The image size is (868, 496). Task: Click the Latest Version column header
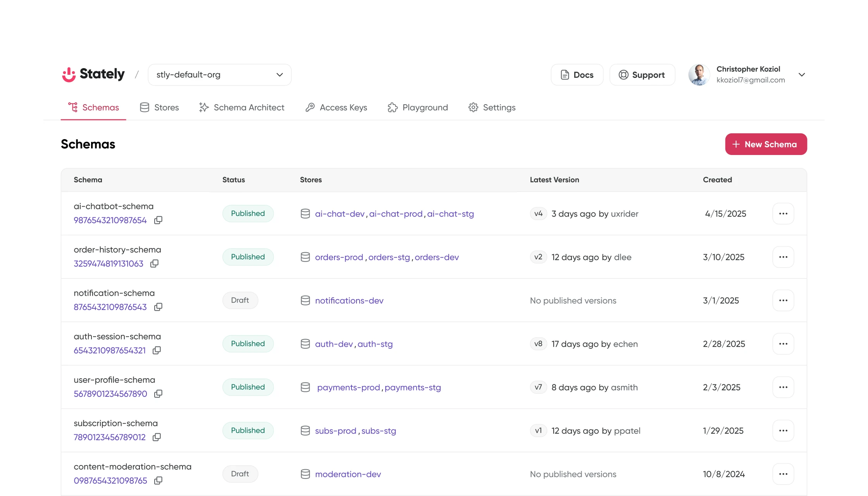[555, 180]
